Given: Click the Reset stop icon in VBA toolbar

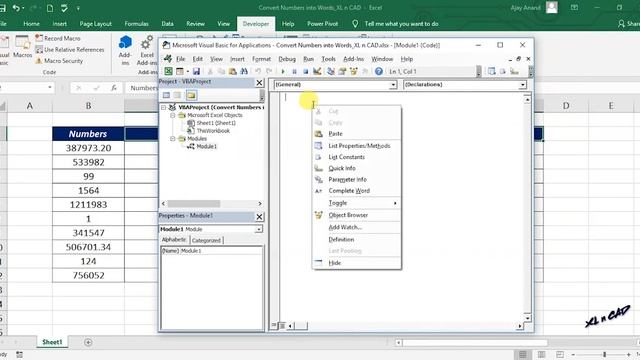Looking at the screenshot, I should click(x=305, y=71).
